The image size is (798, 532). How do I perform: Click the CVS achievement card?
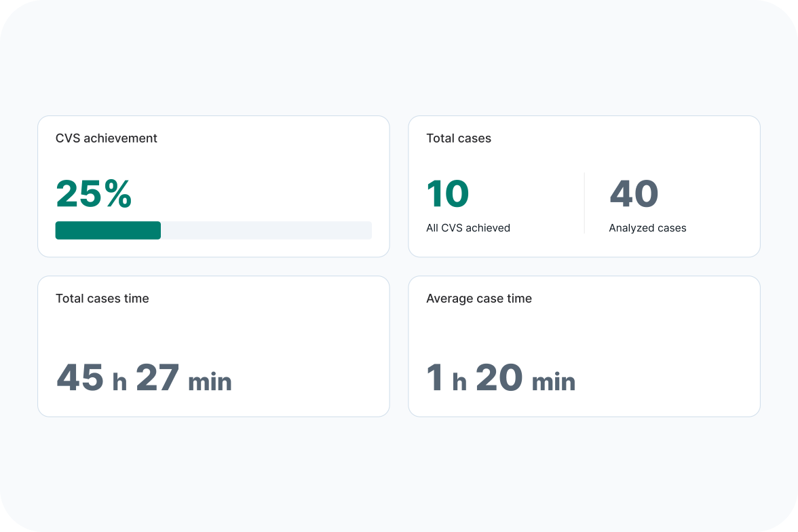click(x=213, y=186)
